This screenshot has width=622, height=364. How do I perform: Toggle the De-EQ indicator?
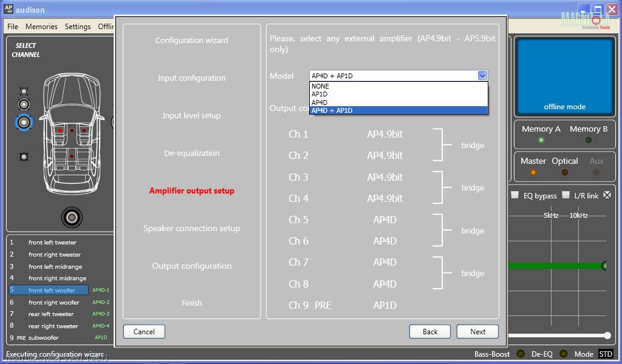point(563,354)
